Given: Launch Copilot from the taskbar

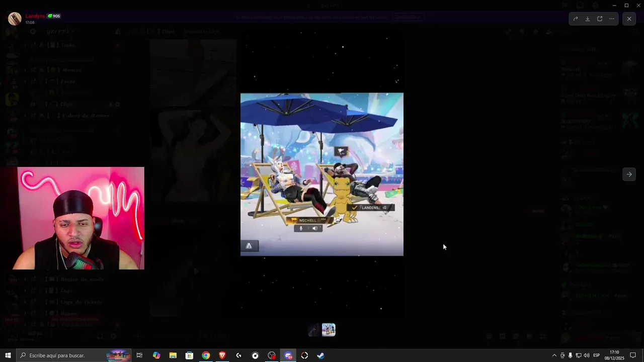Looking at the screenshot, I should 156,355.
